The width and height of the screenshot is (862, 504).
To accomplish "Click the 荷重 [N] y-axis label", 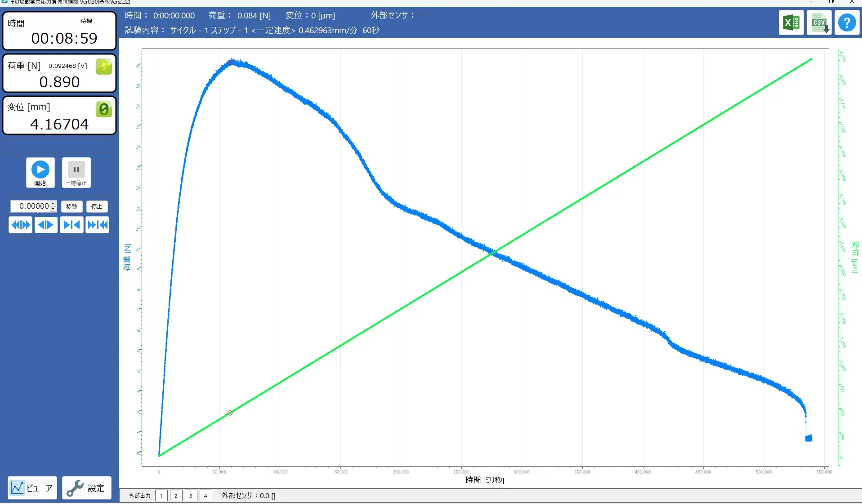I will pos(127,257).
